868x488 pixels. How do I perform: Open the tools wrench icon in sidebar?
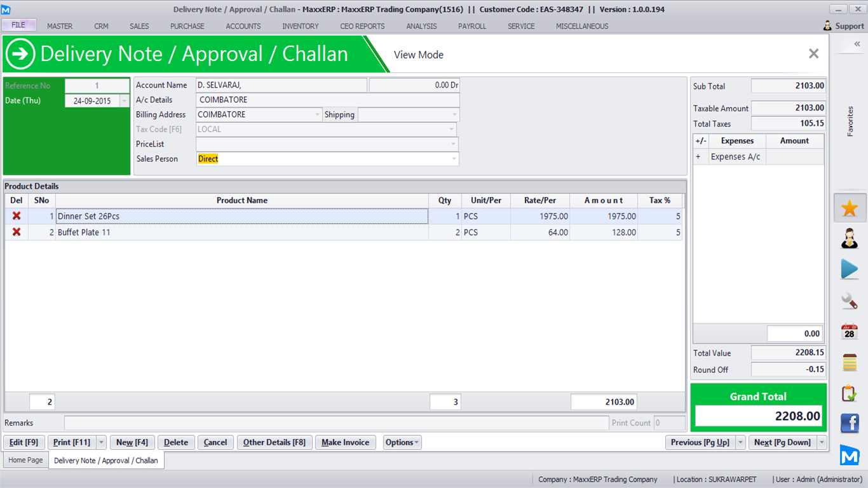pos(850,301)
